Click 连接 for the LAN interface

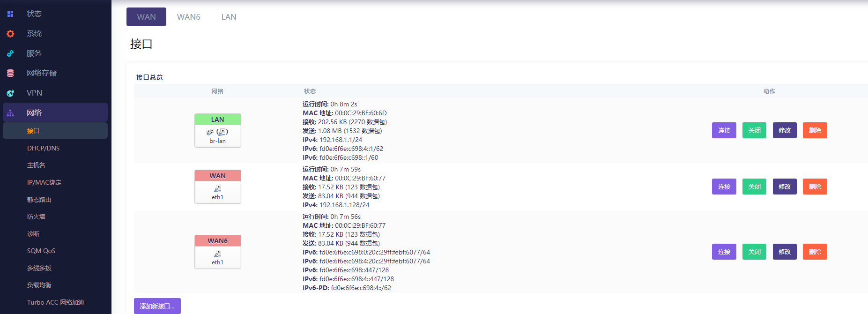coord(724,130)
